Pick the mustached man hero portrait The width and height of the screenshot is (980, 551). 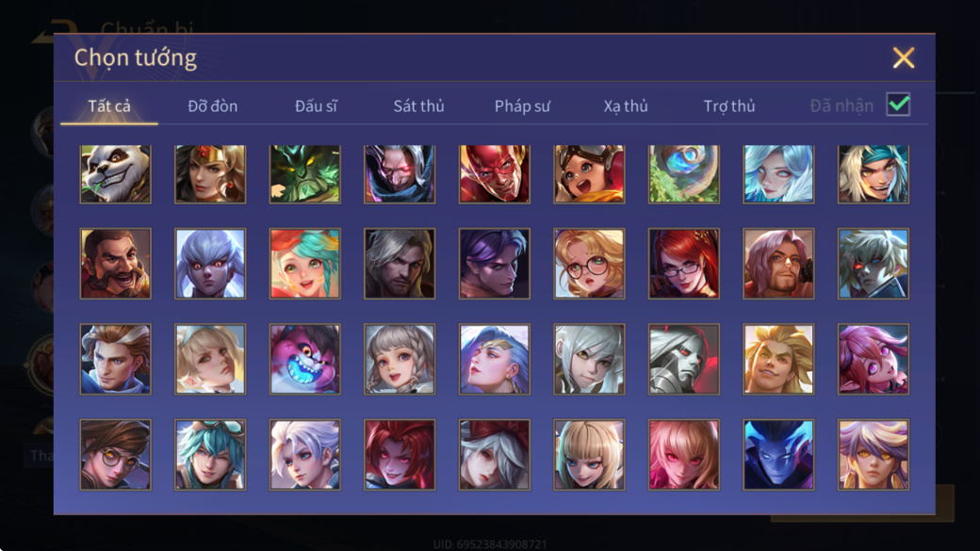pyautogui.click(x=116, y=264)
